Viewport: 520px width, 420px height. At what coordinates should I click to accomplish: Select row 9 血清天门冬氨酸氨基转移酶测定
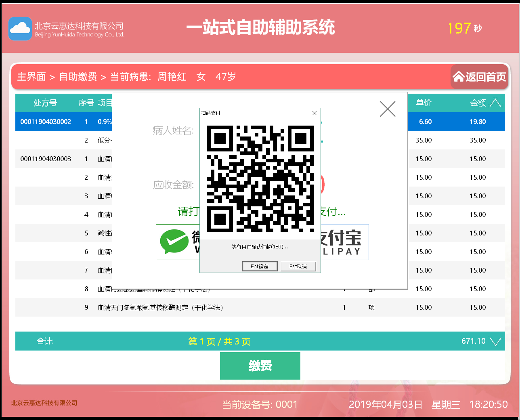coord(160,307)
